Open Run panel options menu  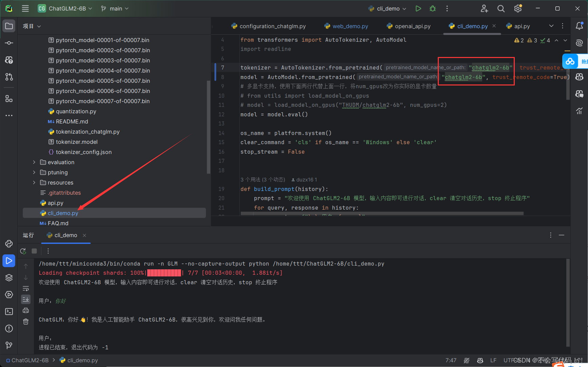551,235
